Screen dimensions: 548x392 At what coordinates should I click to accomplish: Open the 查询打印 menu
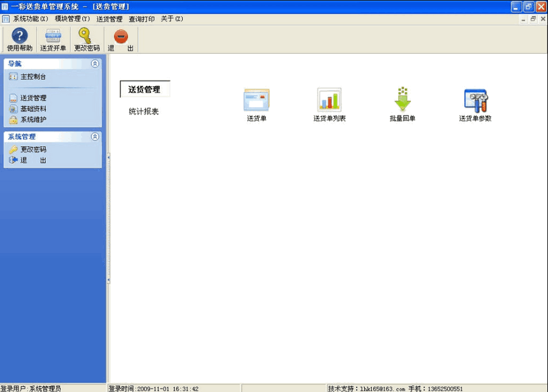[x=140, y=19]
